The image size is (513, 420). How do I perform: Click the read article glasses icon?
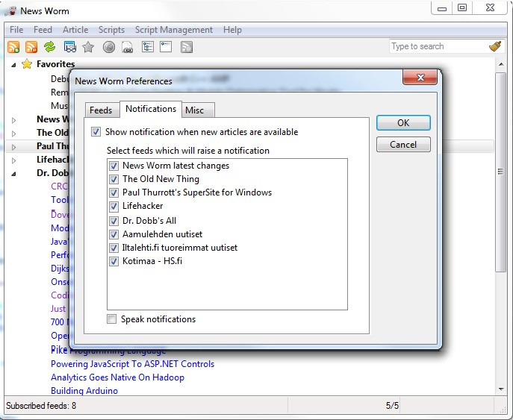tap(70, 47)
